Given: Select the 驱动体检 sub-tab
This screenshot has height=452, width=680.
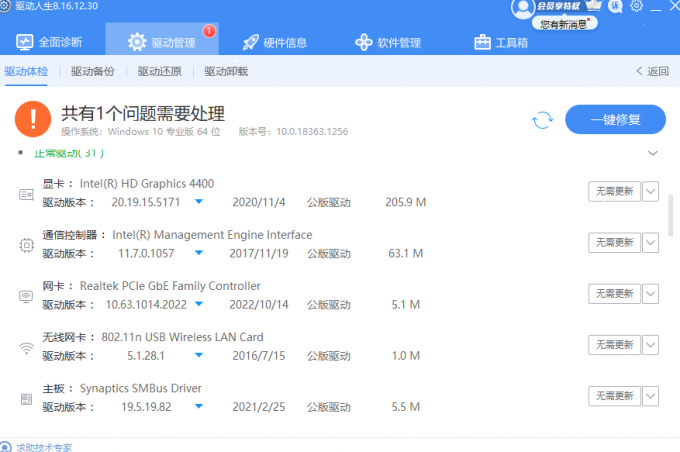Looking at the screenshot, I should 26,71.
